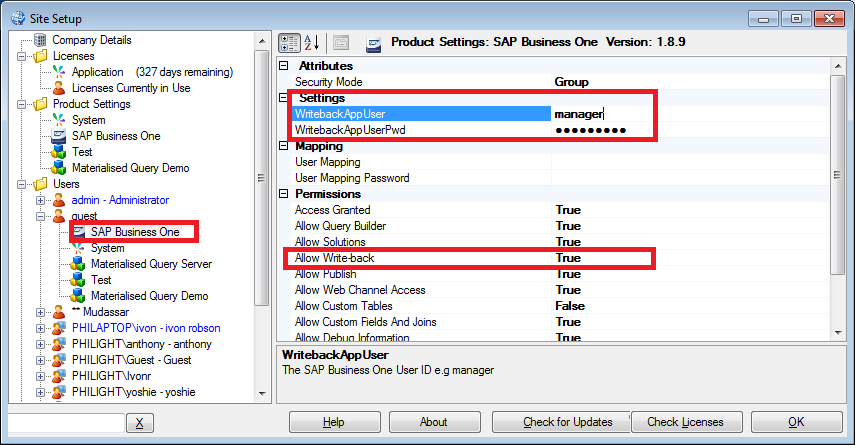855x445 pixels.
Task: Collapse the Attributes property category
Action: [284, 66]
